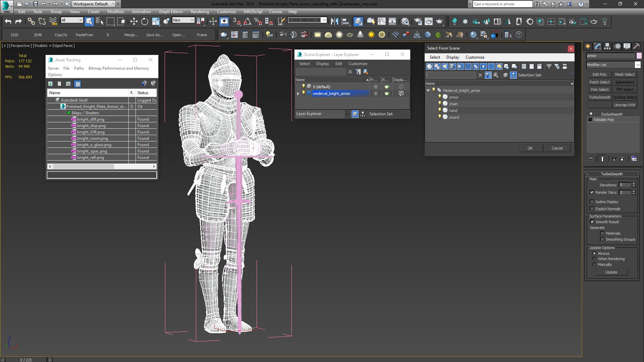Viewport: 644px width, 362px height.
Task: Select the Move tool in the main toolbar
Action: pos(134,21)
